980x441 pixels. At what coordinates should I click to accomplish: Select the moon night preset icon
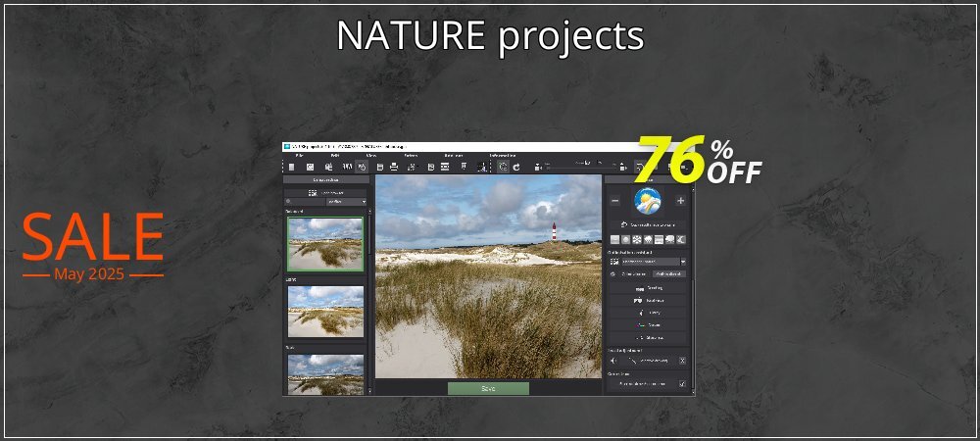tap(681, 240)
